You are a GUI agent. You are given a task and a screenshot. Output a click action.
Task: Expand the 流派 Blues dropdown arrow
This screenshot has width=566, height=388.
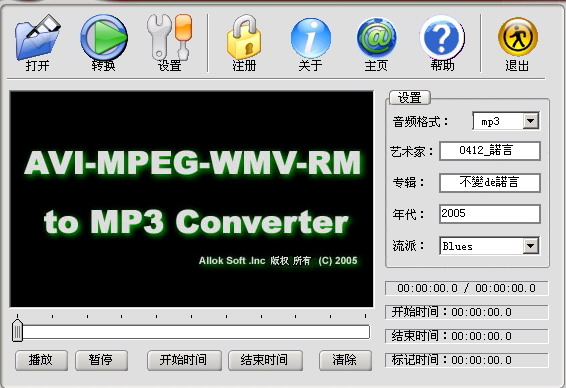[531, 246]
